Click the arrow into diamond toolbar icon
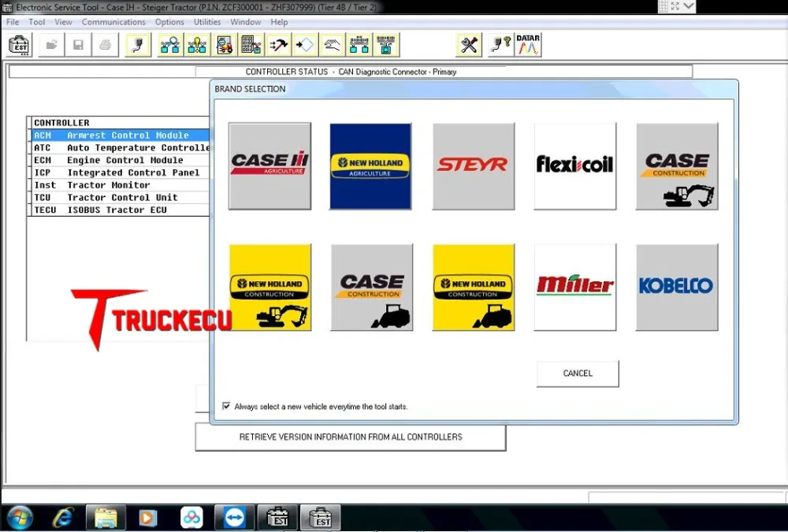788x532 pixels. coord(306,45)
